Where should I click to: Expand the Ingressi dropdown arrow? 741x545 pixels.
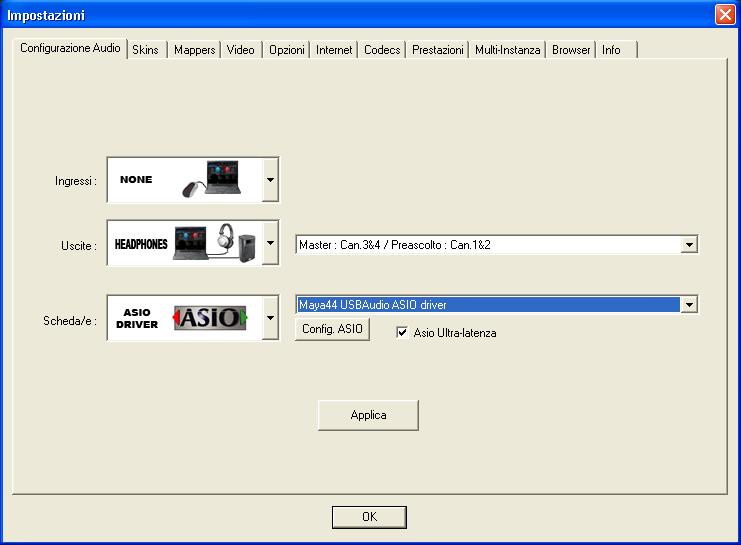coord(270,180)
